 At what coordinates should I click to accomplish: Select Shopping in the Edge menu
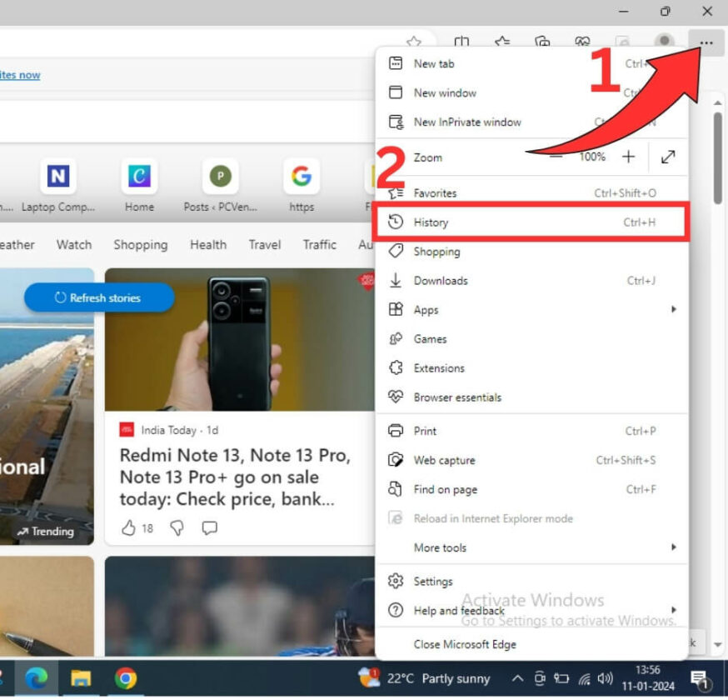coord(531,252)
